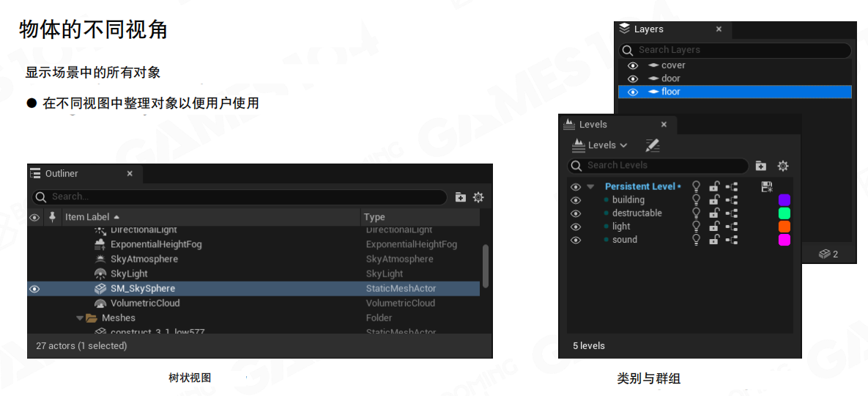
Task: Open Outliner settings gear
Action: pos(478,197)
